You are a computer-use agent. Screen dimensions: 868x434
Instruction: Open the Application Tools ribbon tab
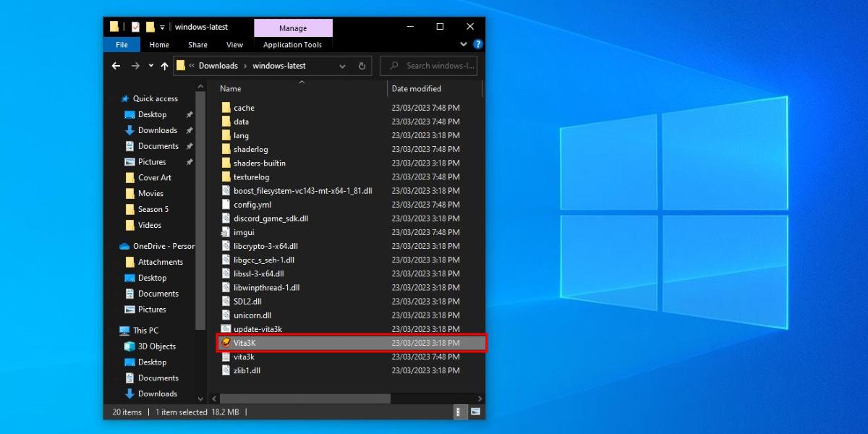pyautogui.click(x=293, y=44)
